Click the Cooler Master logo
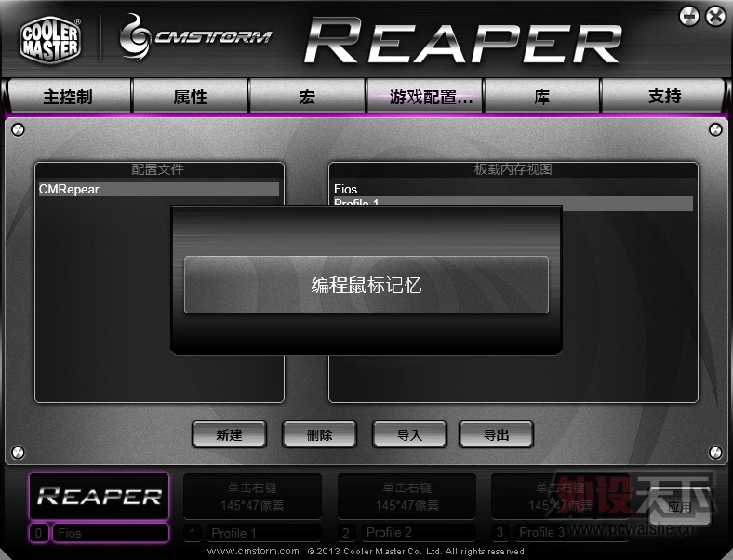The image size is (733, 560). (50, 40)
